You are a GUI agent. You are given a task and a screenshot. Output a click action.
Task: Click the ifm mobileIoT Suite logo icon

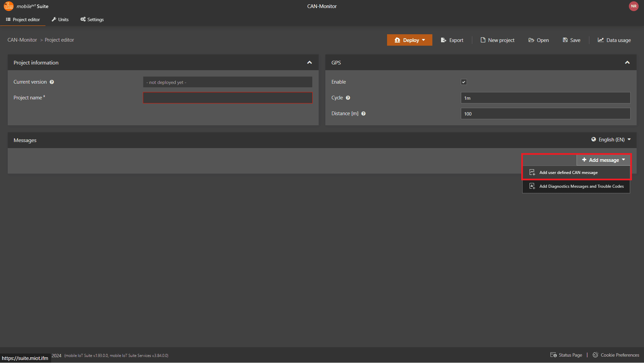(9, 6)
